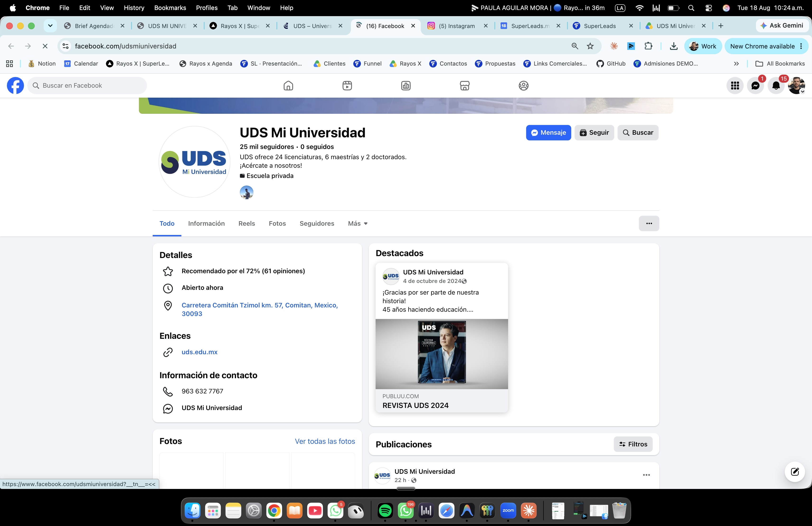The height and width of the screenshot is (526, 812).
Task: Open Chrome extensions puzzle icon
Action: click(x=648, y=46)
